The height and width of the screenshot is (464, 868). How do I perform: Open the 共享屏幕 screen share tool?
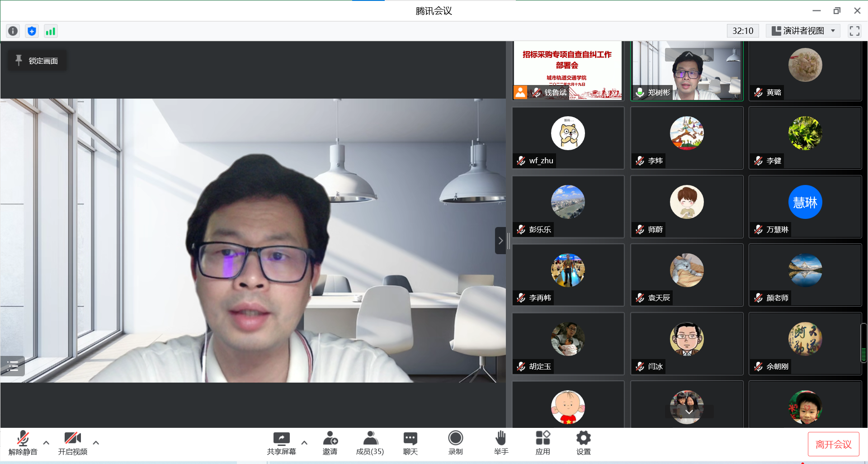point(281,443)
